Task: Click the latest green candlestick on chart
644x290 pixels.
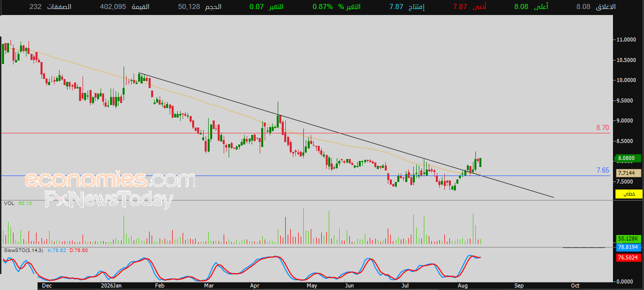Action: tap(480, 162)
